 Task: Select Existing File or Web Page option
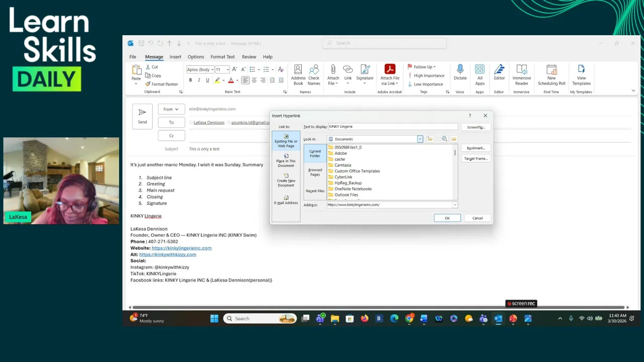click(286, 141)
